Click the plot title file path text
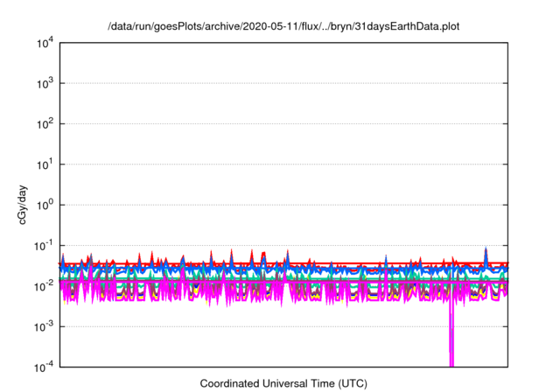Screen dimensions: 560x392 (x=283, y=26)
